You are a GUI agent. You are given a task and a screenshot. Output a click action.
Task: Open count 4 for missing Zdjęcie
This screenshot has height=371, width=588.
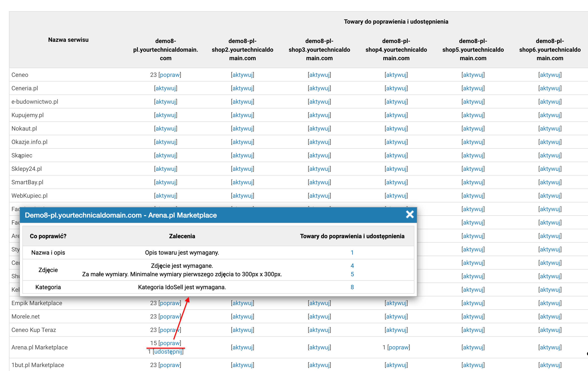(x=352, y=266)
